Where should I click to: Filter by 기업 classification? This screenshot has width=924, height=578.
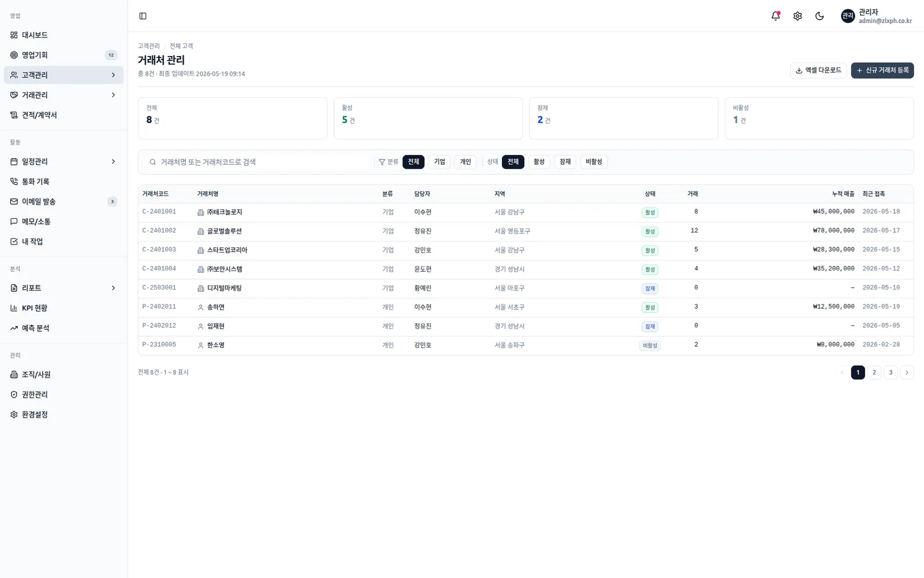[439, 162]
